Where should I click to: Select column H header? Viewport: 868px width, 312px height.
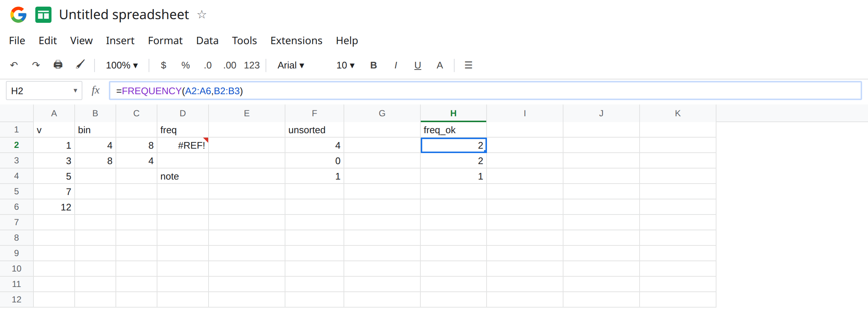click(x=453, y=113)
